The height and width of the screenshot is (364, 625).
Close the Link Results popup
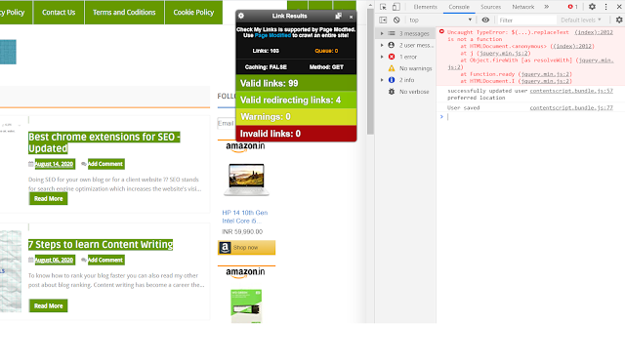tap(351, 17)
